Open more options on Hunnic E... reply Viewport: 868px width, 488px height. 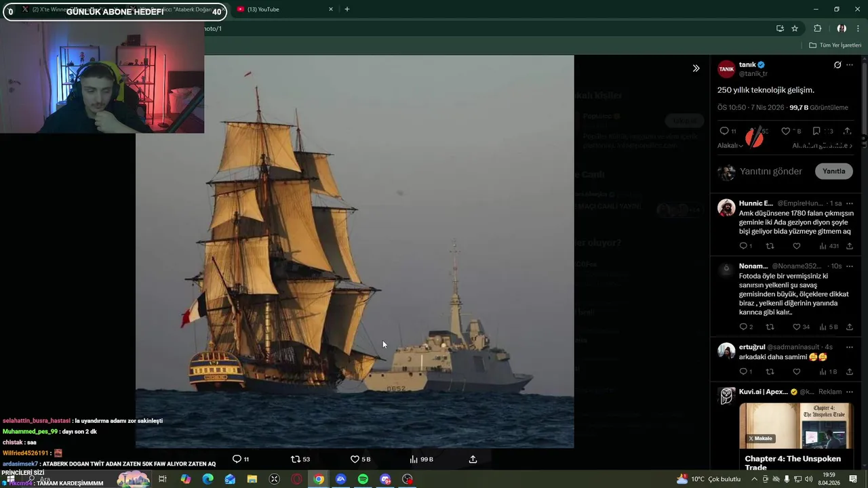[850, 203]
